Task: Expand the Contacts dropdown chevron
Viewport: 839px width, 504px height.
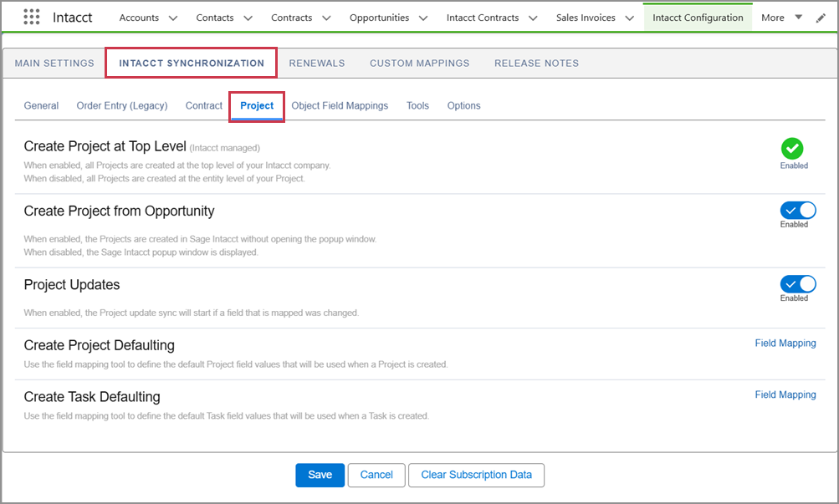Action: 248,18
